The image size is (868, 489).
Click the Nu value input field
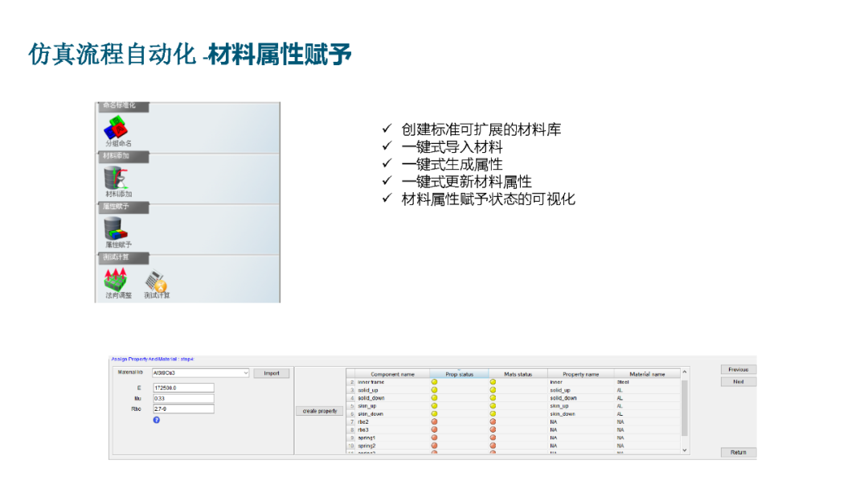point(183,398)
